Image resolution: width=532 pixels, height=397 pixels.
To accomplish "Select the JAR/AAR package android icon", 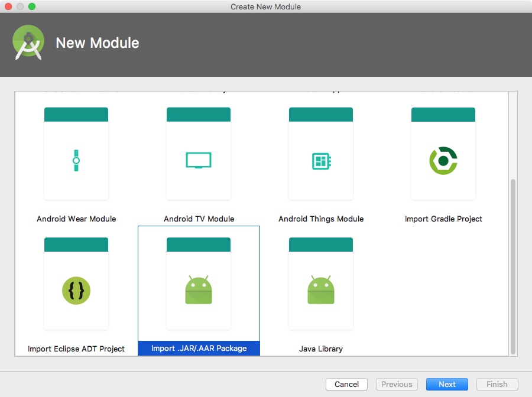I will [199, 289].
